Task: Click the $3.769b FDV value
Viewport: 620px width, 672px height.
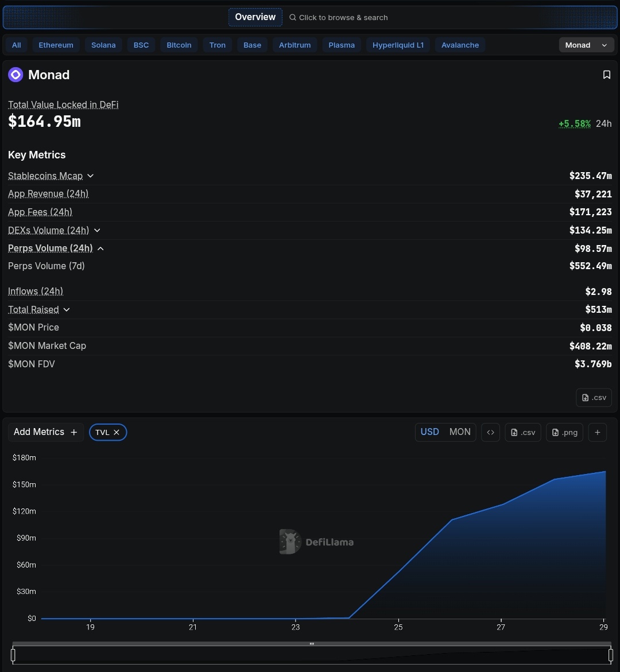Action: 593,364
